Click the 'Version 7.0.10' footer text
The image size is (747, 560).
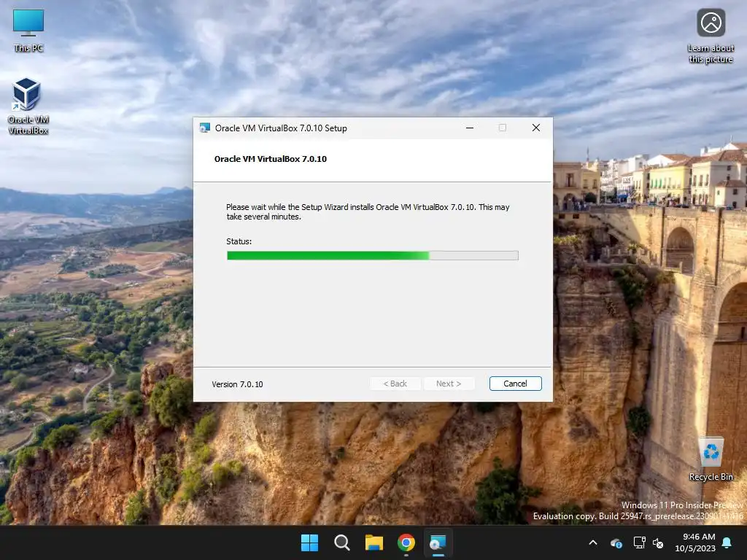click(x=237, y=384)
